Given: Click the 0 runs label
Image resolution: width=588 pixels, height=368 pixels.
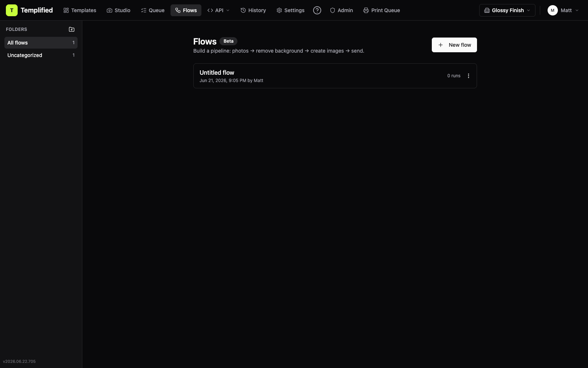Looking at the screenshot, I should pos(454,76).
